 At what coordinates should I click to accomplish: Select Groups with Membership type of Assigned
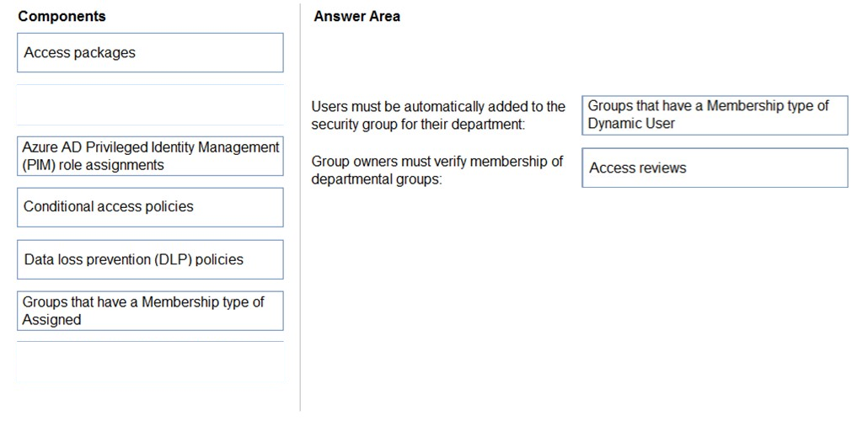[x=150, y=311]
